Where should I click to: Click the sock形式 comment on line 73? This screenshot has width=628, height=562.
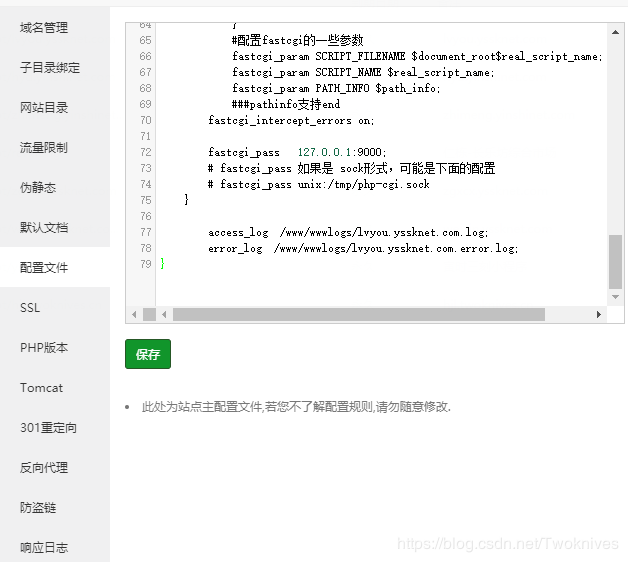pyautogui.click(x=352, y=168)
